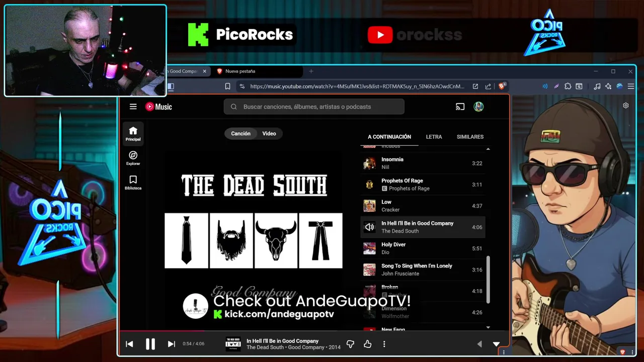Click the open-in-app icon in address bar

(475, 86)
